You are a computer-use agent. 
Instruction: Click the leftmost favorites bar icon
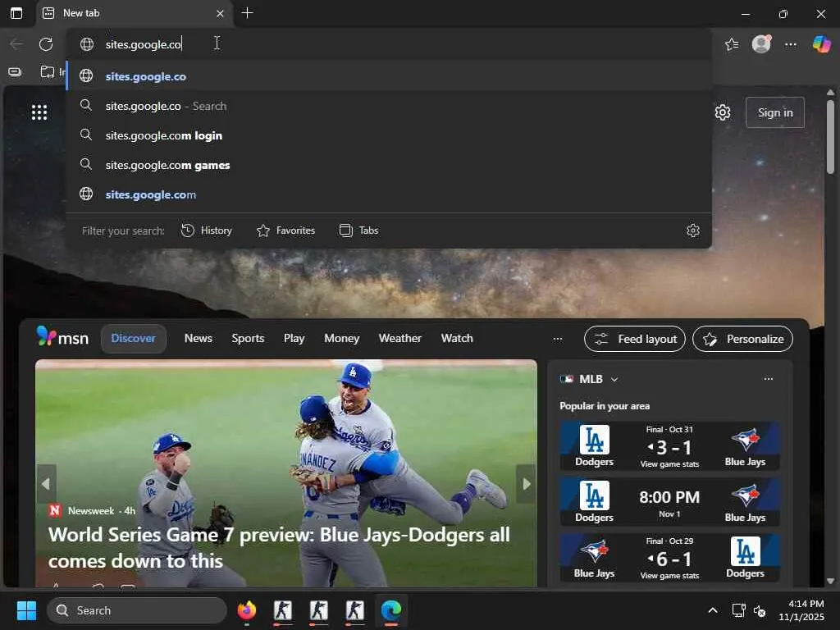pyautogui.click(x=15, y=72)
